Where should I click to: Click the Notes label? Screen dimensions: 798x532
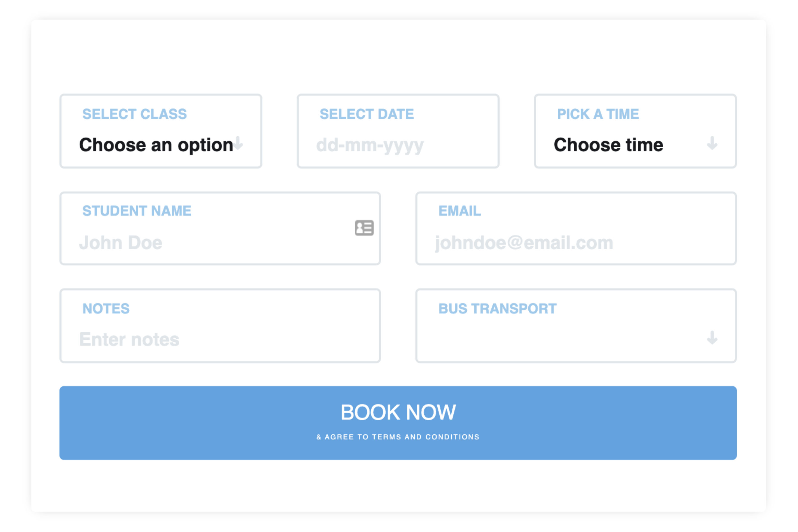tap(106, 309)
